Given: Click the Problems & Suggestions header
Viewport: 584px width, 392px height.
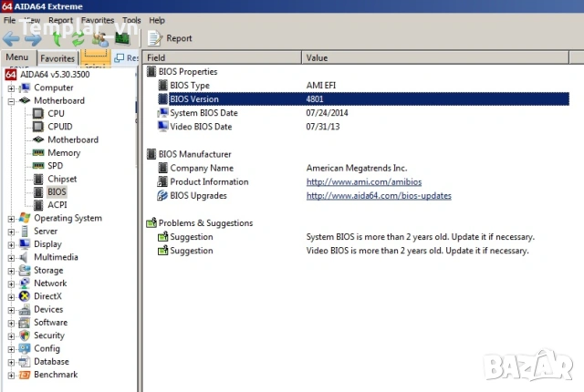Looking at the screenshot, I should (205, 223).
